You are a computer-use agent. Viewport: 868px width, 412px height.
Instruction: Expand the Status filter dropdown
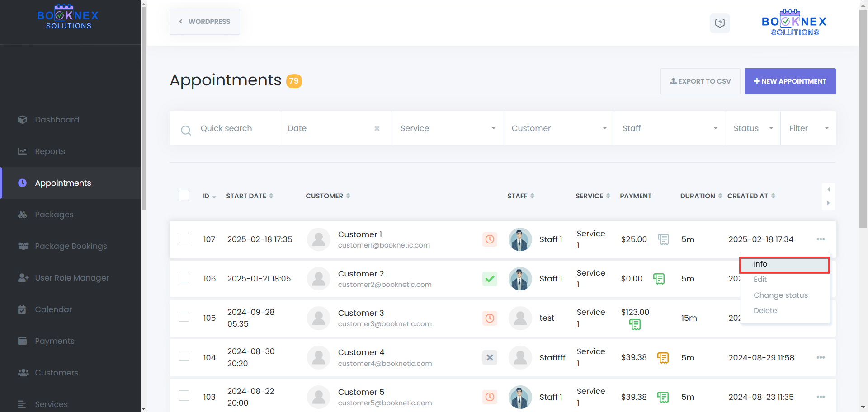pyautogui.click(x=753, y=128)
